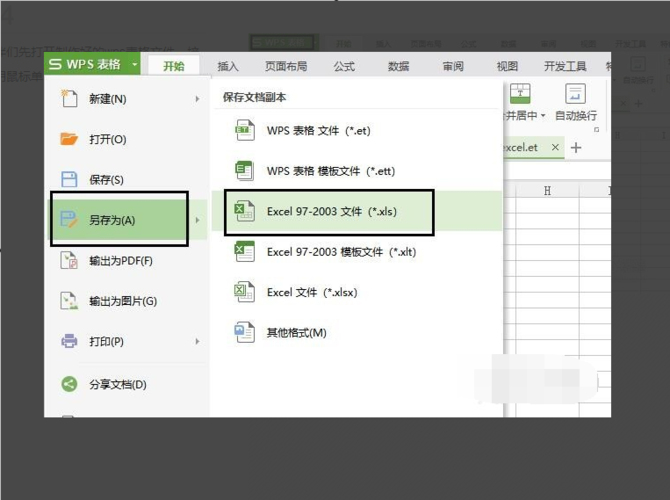Select column H header in spreadsheet
This screenshot has width=670, height=500.
pyautogui.click(x=547, y=191)
